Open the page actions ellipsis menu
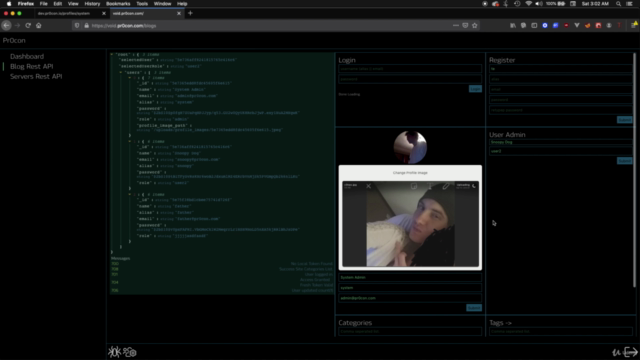 tap(456, 25)
